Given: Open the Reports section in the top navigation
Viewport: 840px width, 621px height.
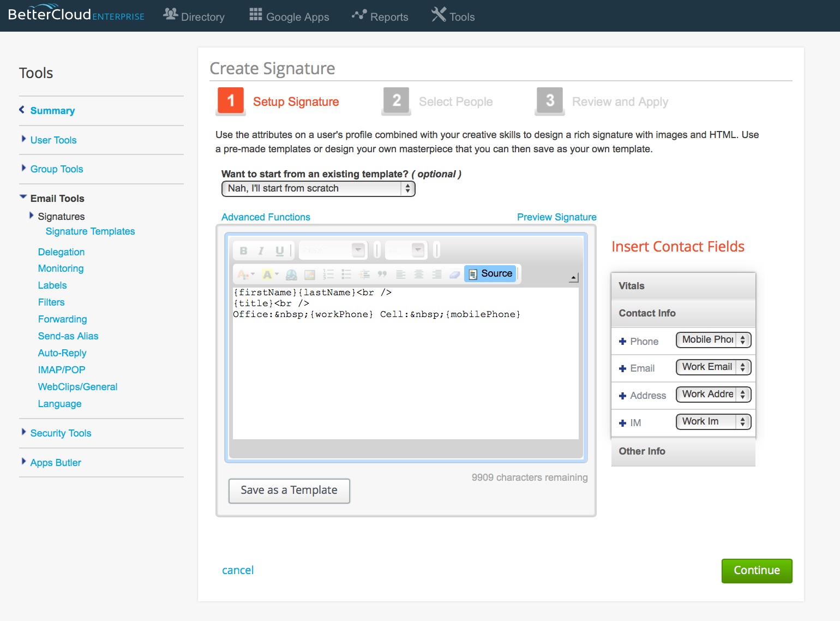Looking at the screenshot, I should pyautogui.click(x=380, y=16).
